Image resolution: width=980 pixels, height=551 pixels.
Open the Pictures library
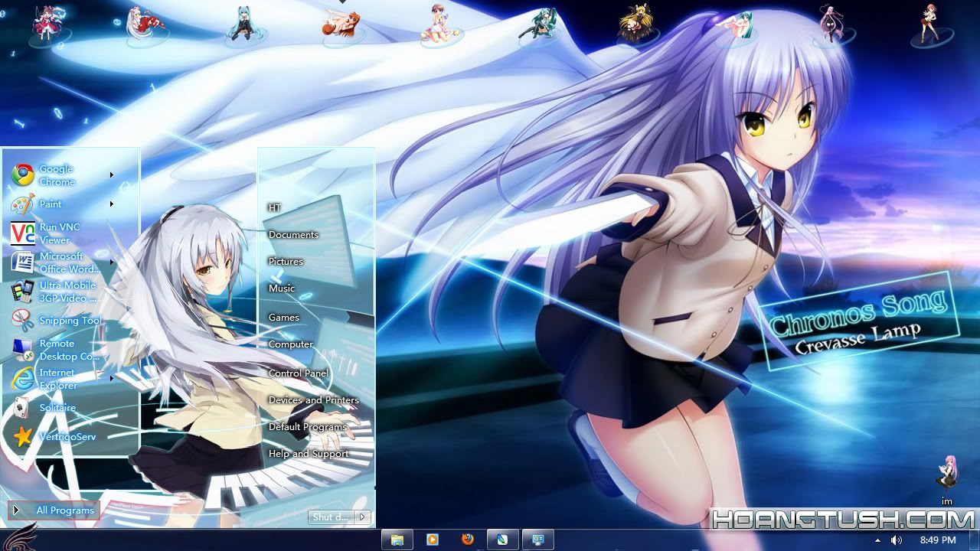pyautogui.click(x=286, y=262)
